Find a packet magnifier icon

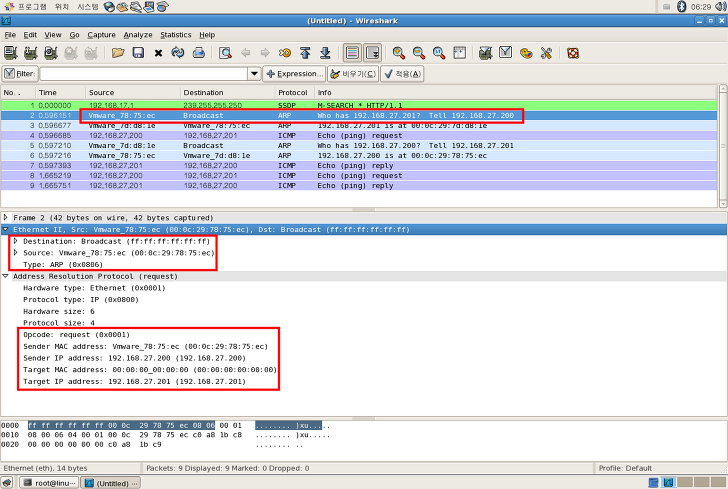[x=225, y=53]
